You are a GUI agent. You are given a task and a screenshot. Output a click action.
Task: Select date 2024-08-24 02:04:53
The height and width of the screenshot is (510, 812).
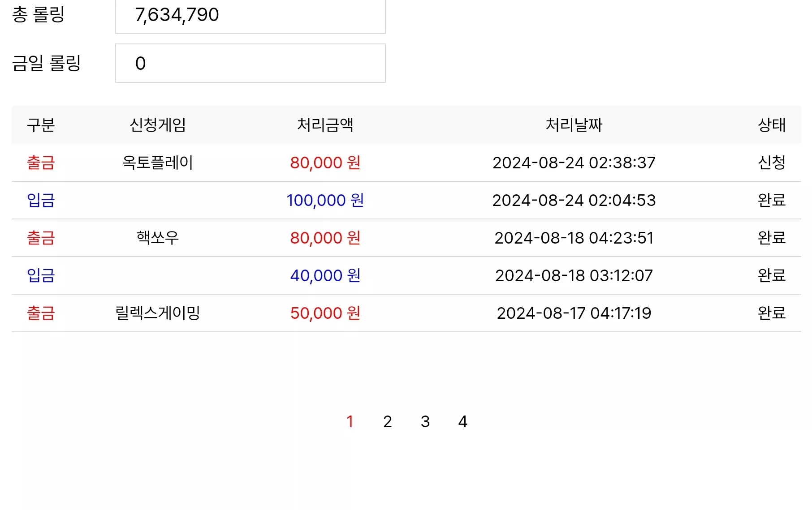coord(574,200)
